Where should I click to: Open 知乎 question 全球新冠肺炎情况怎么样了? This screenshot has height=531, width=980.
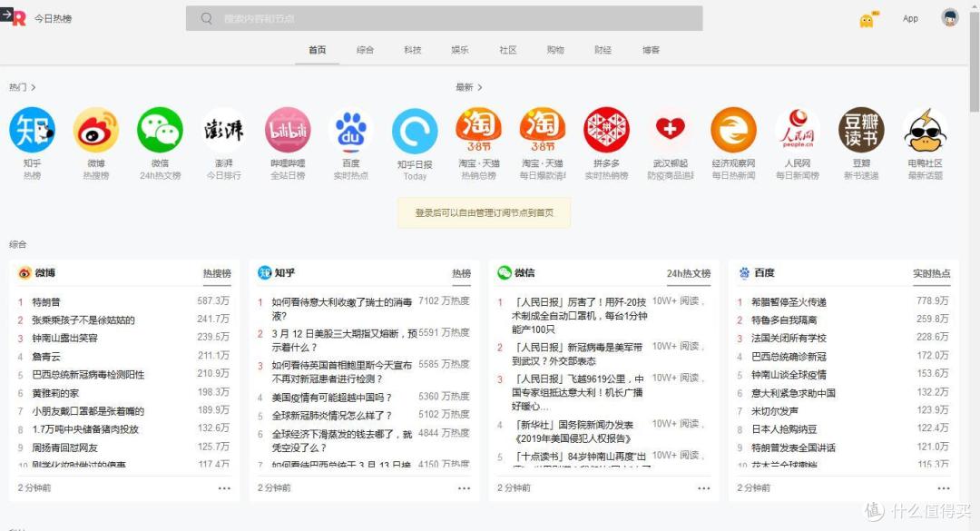(332, 416)
